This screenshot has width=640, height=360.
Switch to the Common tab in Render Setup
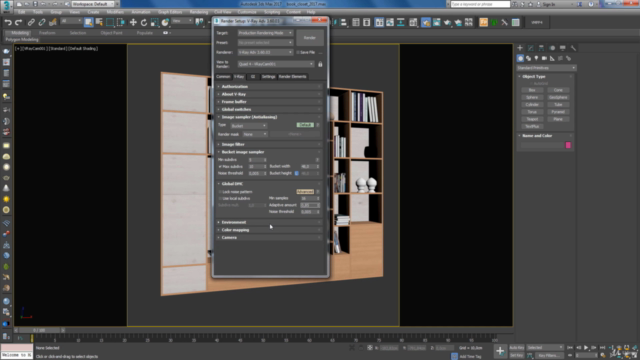tap(223, 77)
